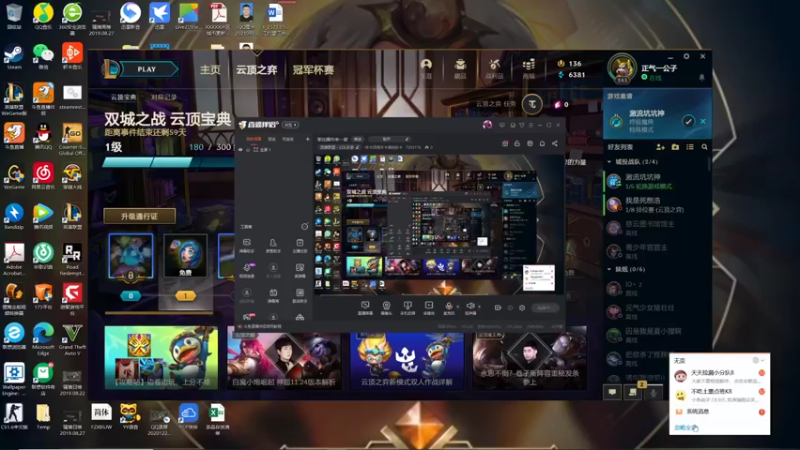
Task: Open the 系统消息 entry in popup
Action: pos(719,412)
